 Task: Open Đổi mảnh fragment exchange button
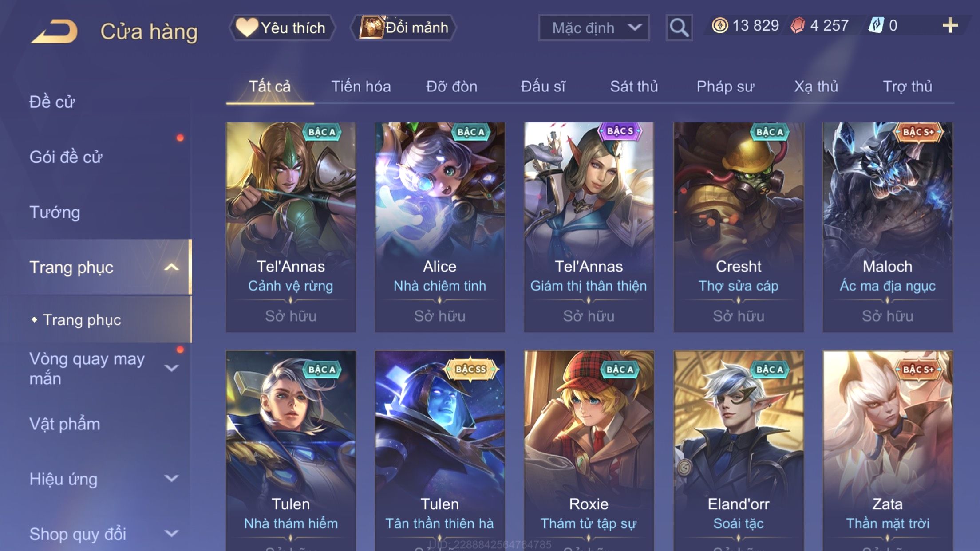click(404, 28)
